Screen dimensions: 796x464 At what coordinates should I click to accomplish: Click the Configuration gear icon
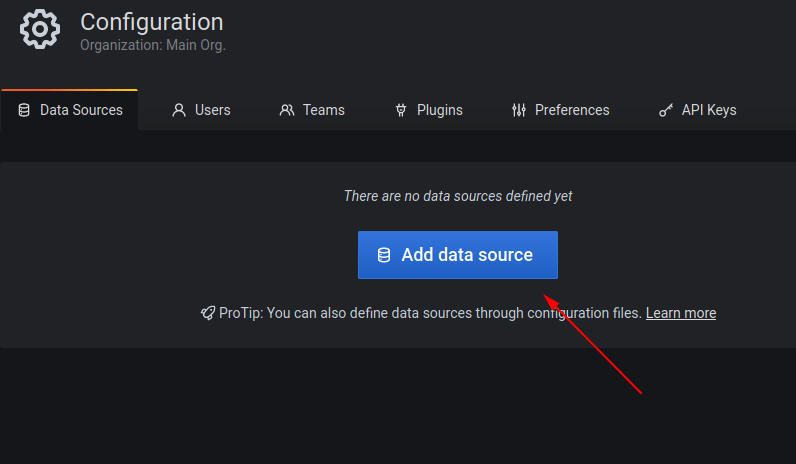pyautogui.click(x=40, y=30)
